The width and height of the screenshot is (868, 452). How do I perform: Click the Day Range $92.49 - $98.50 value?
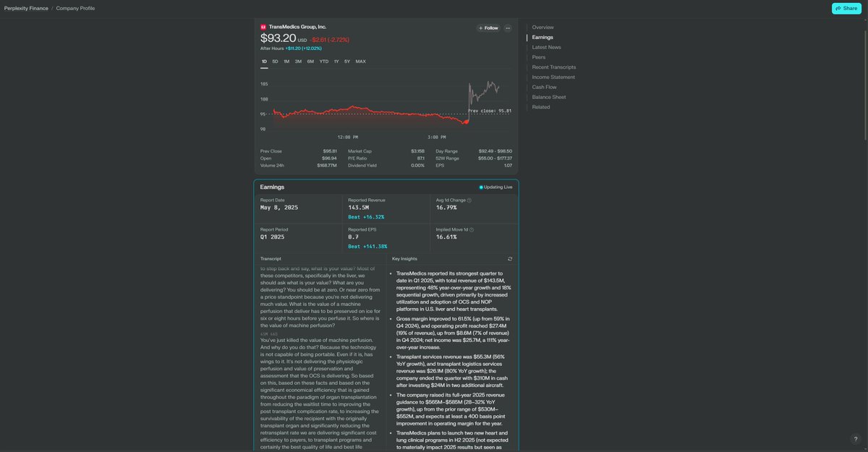495,151
